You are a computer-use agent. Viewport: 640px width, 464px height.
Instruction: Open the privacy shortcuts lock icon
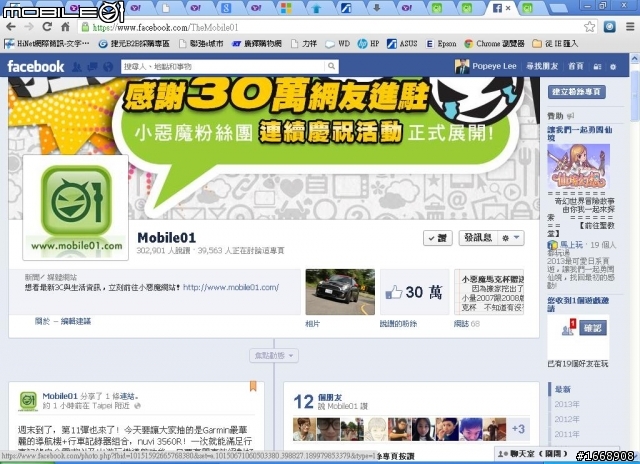(x=598, y=67)
